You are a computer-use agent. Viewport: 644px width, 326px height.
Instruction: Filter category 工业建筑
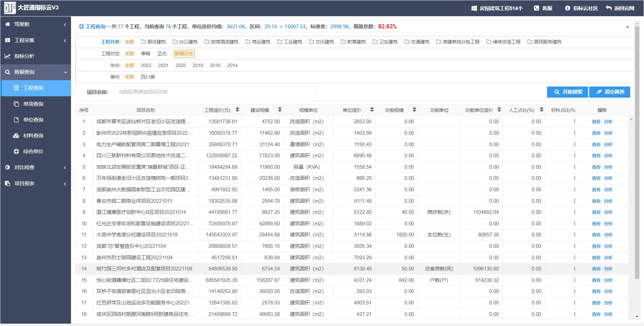290,42
